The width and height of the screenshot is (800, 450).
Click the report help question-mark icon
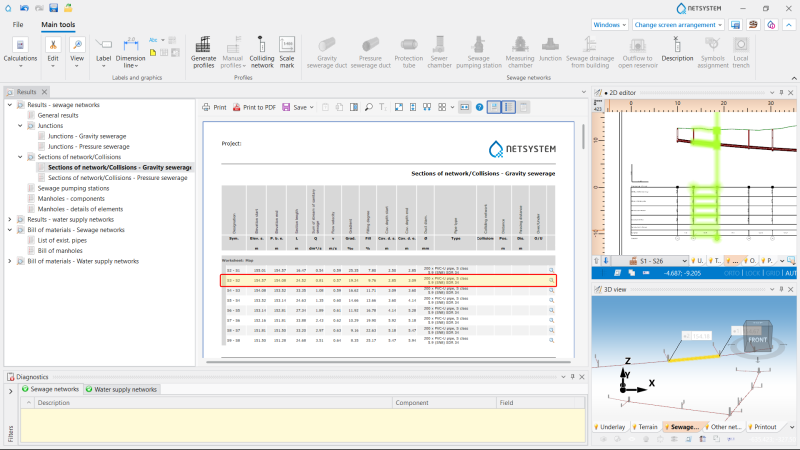[x=479, y=107]
